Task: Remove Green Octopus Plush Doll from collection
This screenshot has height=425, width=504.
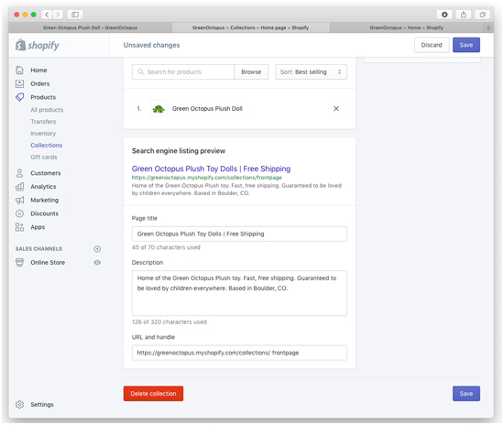Action: click(x=336, y=109)
